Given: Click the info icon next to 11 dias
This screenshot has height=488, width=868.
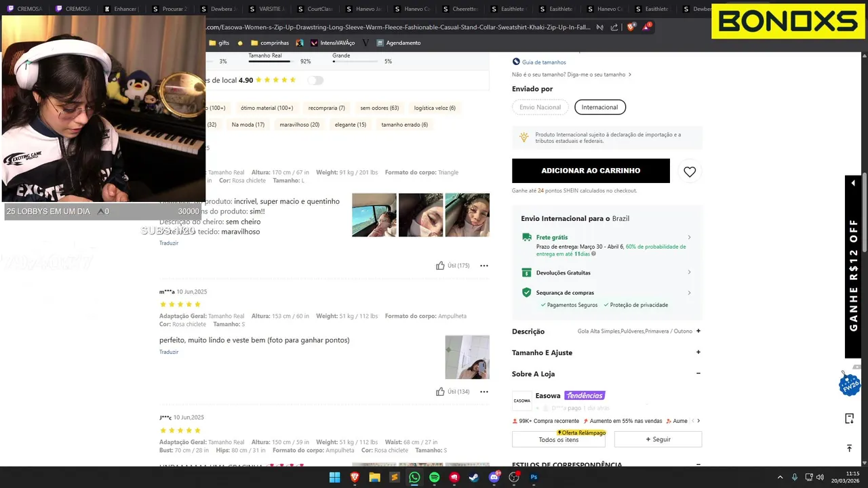Looking at the screenshot, I should click(x=593, y=253).
